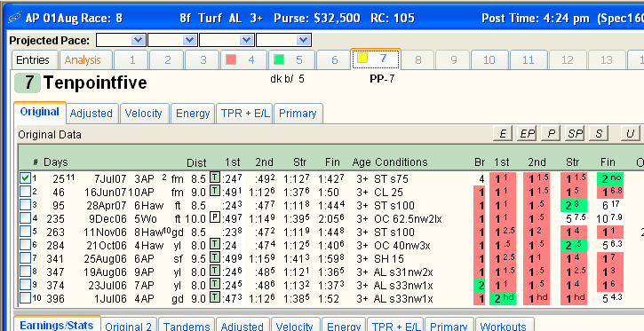Check the checkbox for line 4 (9Dec06)
This screenshot has width=644, height=331.
point(26,218)
